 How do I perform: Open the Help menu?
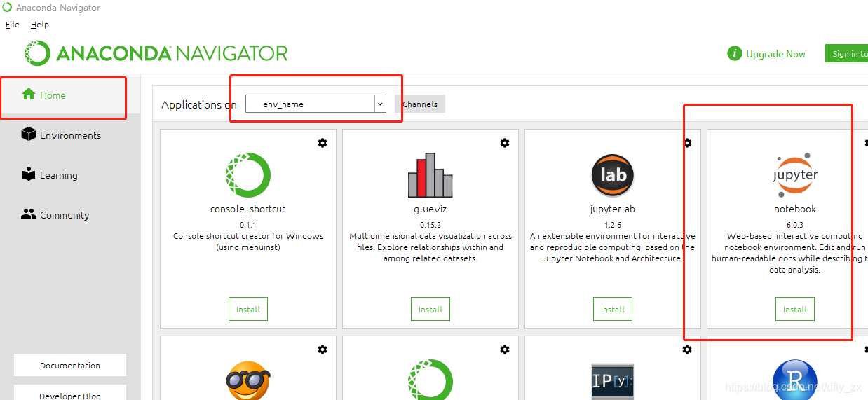[x=40, y=25]
